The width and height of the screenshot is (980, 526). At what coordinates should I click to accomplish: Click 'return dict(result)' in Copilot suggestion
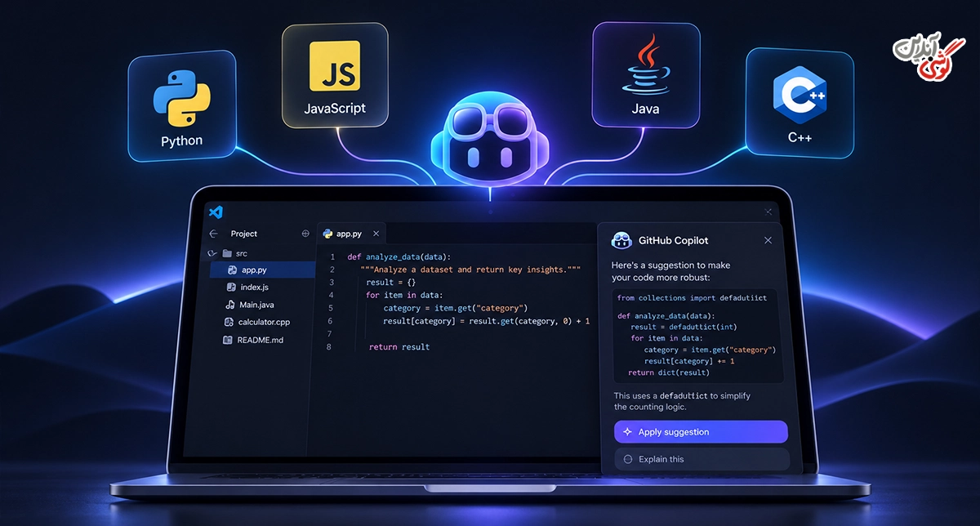point(669,372)
